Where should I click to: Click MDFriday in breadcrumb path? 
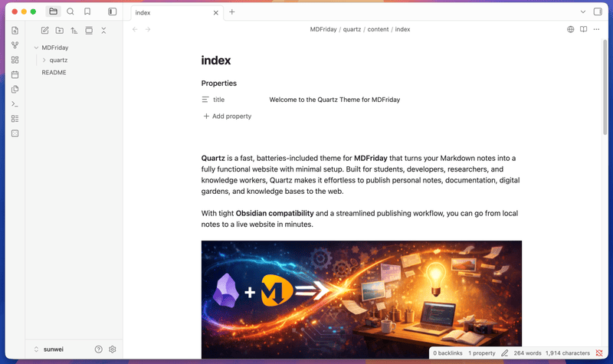[323, 29]
